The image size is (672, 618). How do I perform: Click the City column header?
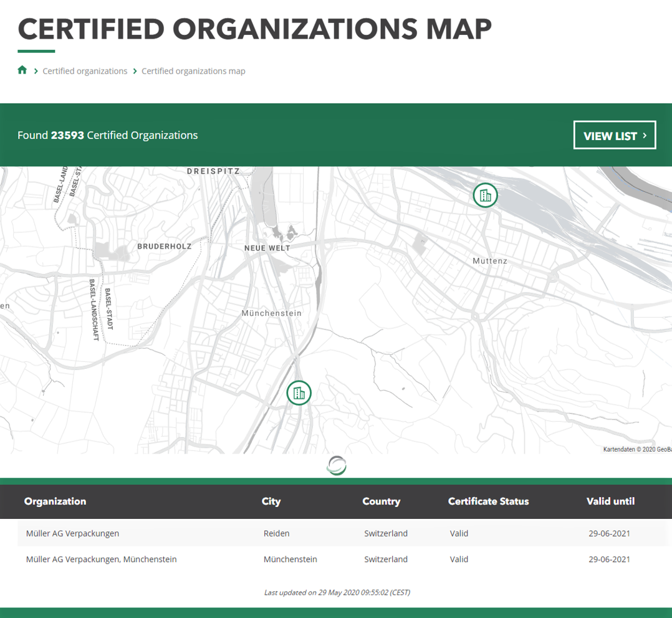[x=271, y=502]
